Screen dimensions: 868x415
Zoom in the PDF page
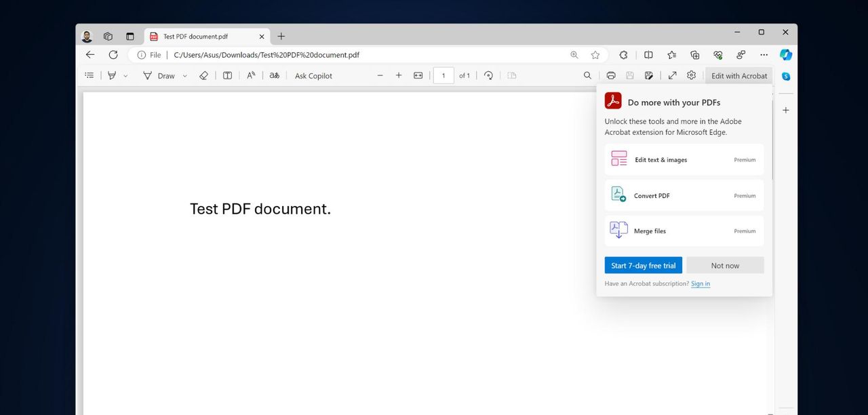399,75
